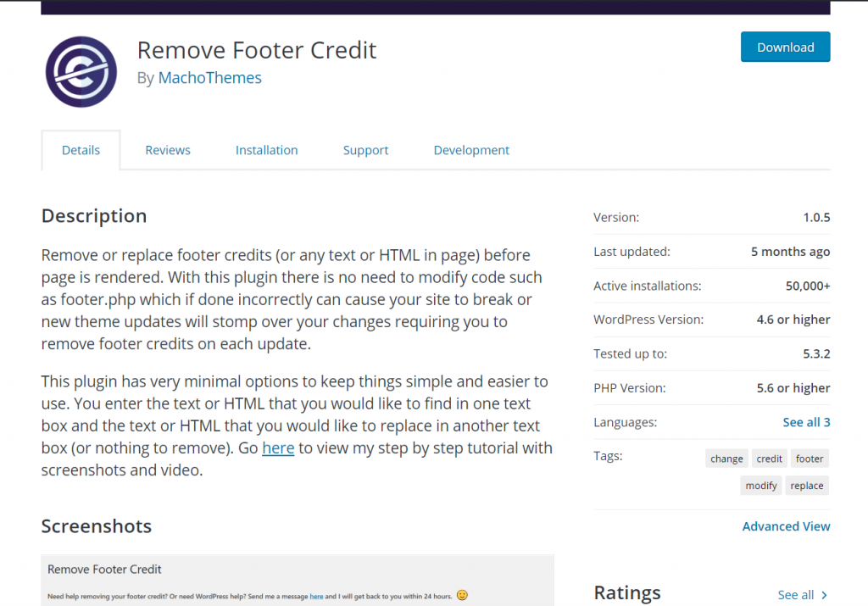This screenshot has width=868, height=606.
Task: Download the Remove Footer Credit plugin
Action: coord(785,47)
